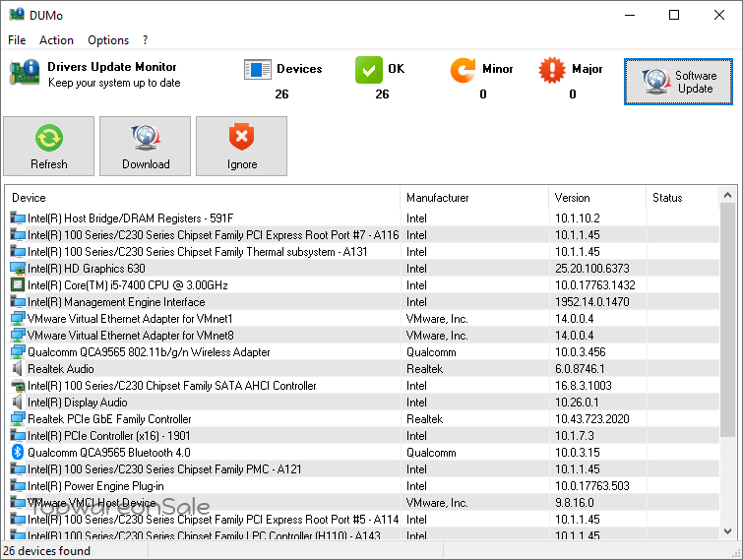
Task: Click the vertical scrollbar thumb
Action: (x=728, y=320)
